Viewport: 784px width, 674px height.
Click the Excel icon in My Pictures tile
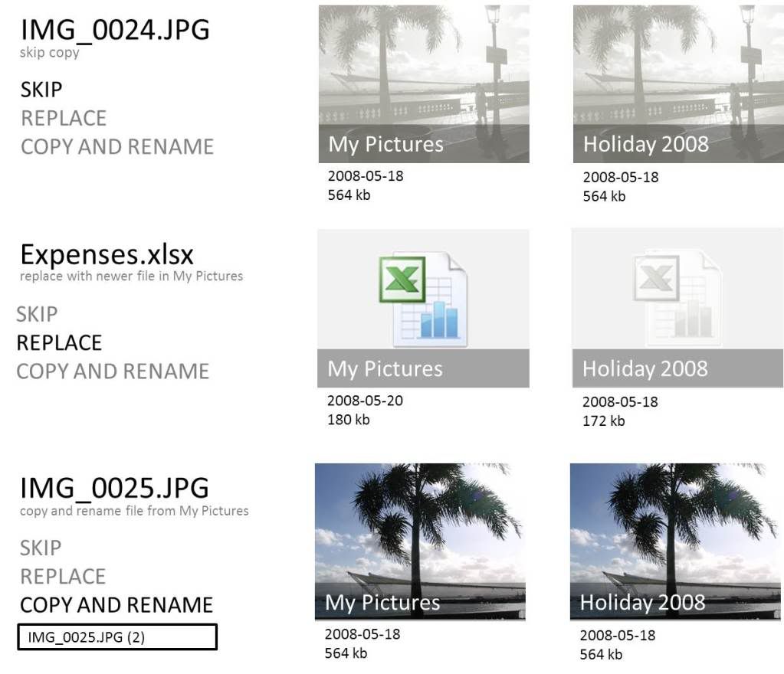pos(423,299)
